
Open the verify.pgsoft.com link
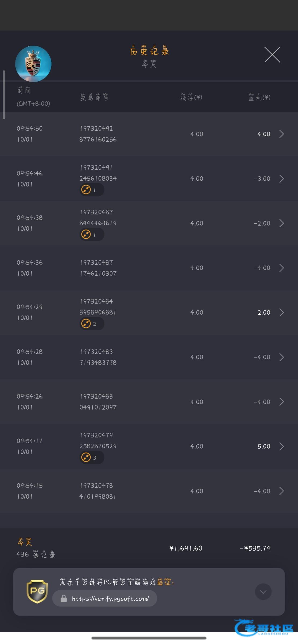click(x=110, y=598)
